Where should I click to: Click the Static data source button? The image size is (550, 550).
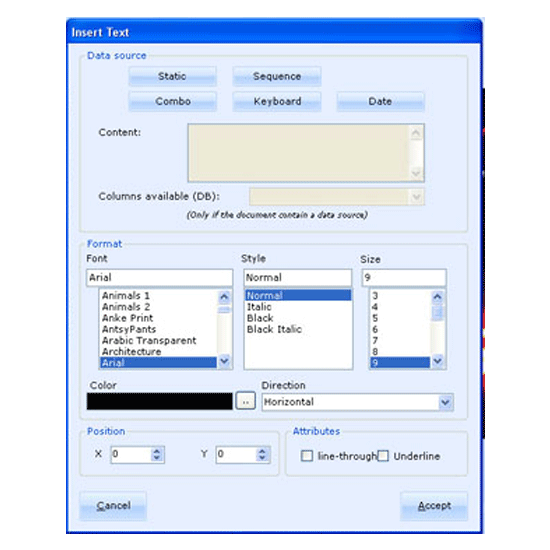tap(172, 76)
